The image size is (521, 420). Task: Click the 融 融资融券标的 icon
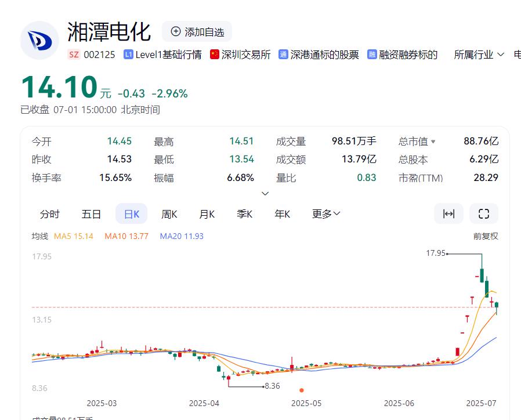pos(372,55)
